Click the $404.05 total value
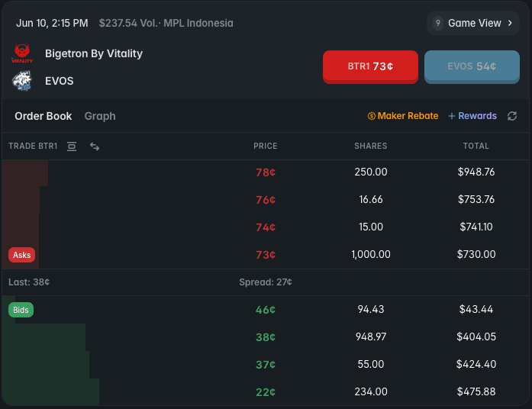This screenshot has height=409, width=532. pyautogui.click(x=476, y=337)
